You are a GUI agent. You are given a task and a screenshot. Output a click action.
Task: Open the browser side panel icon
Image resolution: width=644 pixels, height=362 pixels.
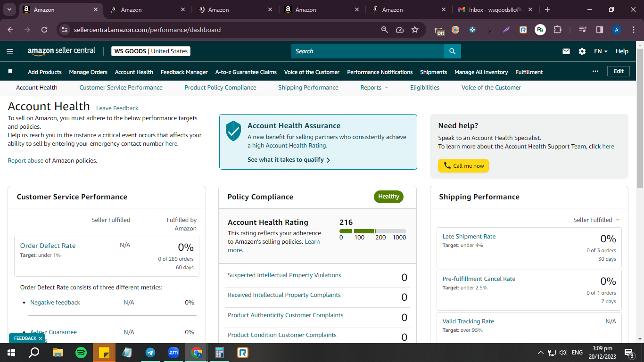point(600,30)
